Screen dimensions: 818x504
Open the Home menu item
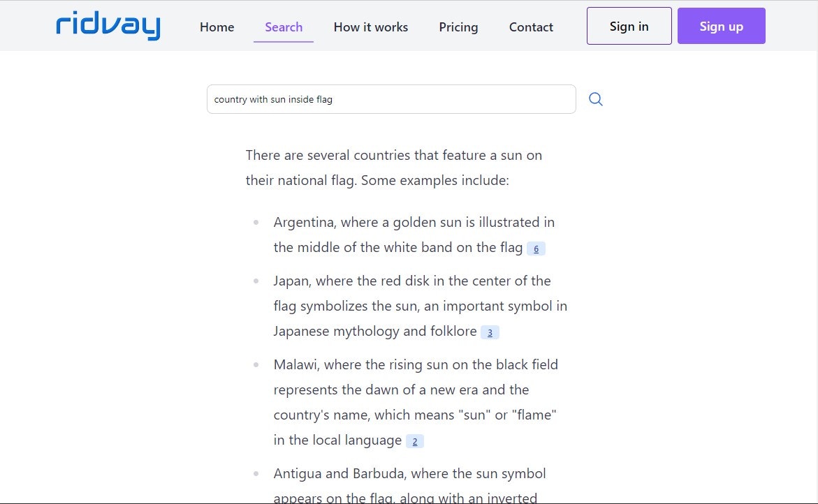[217, 27]
